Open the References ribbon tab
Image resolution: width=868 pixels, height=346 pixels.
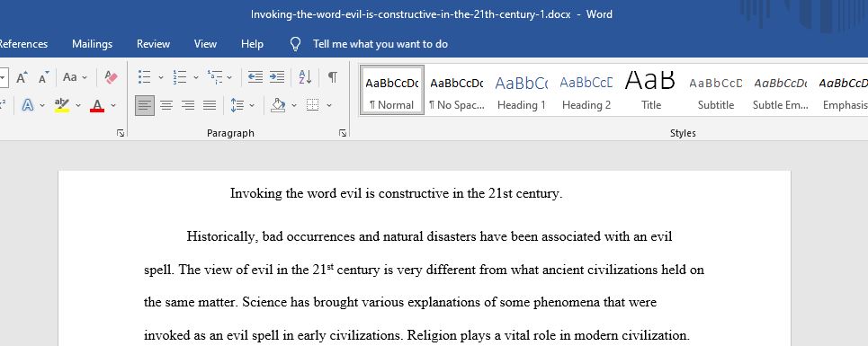point(23,44)
